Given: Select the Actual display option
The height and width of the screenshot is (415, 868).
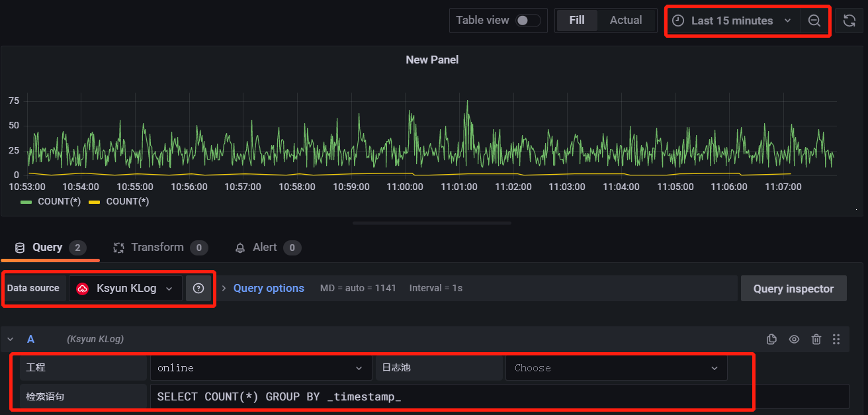Looking at the screenshot, I should [x=626, y=21].
